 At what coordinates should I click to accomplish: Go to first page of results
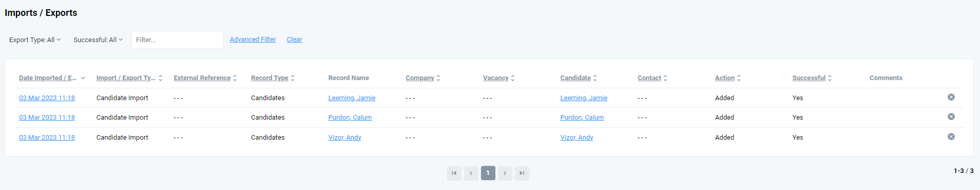pos(454,173)
